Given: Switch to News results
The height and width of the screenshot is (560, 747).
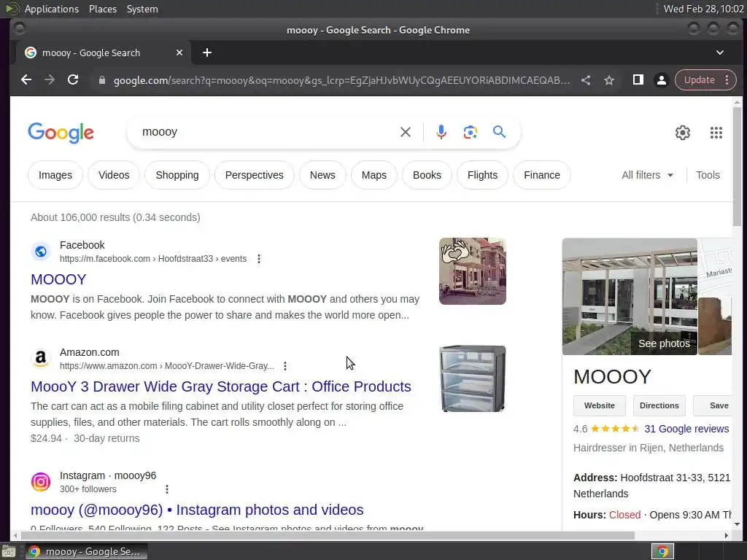Looking at the screenshot, I should pyautogui.click(x=322, y=175).
